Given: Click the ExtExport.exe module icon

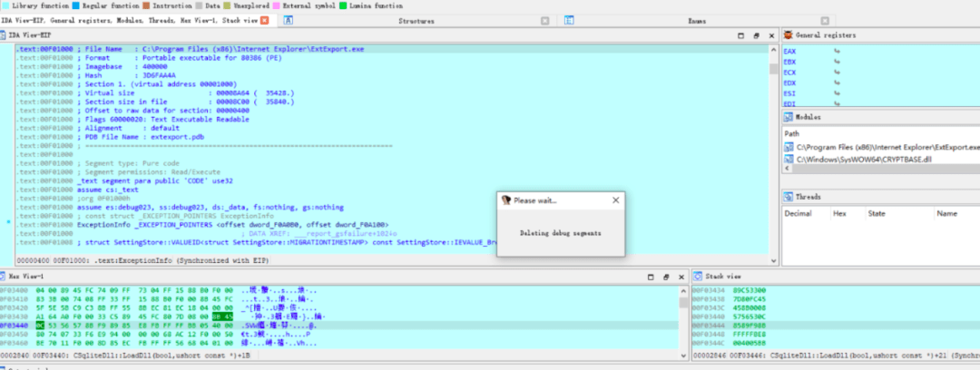Looking at the screenshot, I should pos(789,148).
